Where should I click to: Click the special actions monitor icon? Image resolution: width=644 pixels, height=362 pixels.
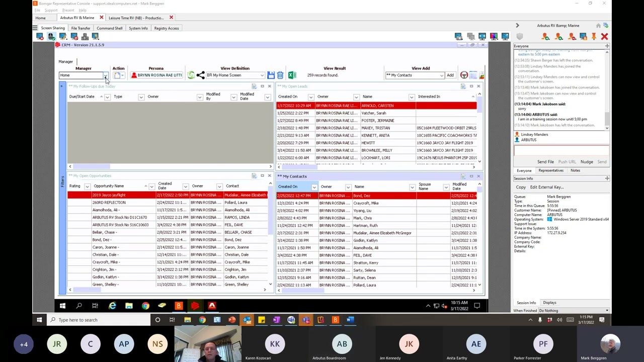pos(96,37)
